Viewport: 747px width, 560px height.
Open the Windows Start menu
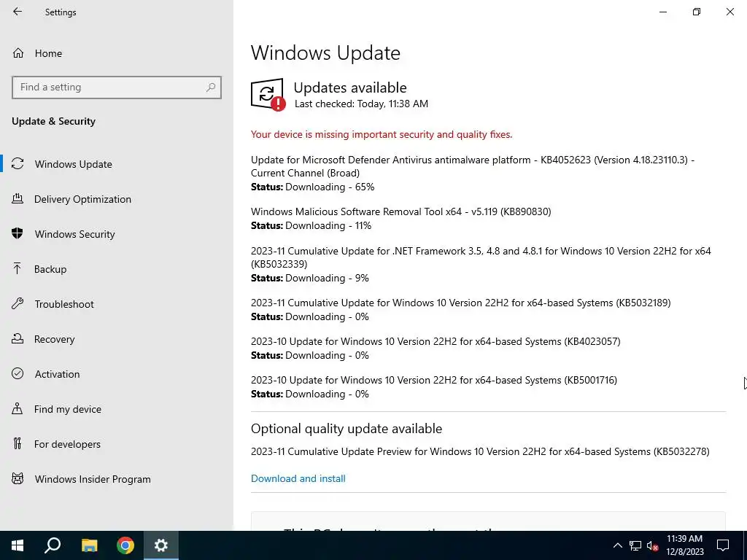pyautogui.click(x=18, y=545)
